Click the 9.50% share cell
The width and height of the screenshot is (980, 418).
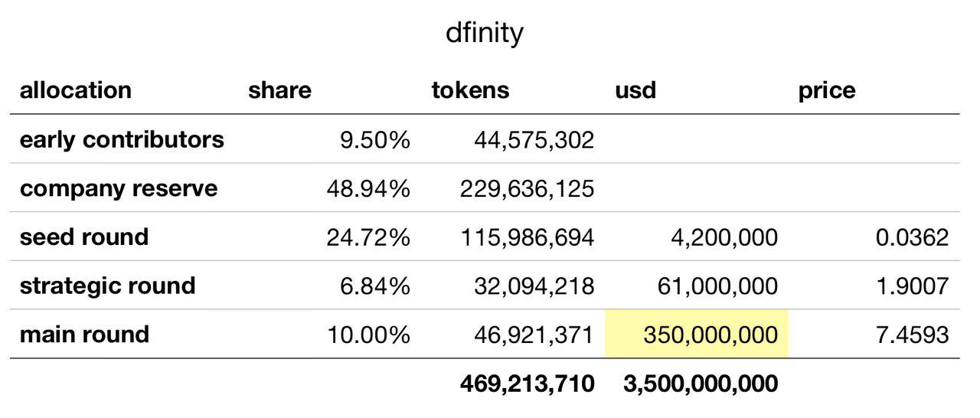[374, 139]
